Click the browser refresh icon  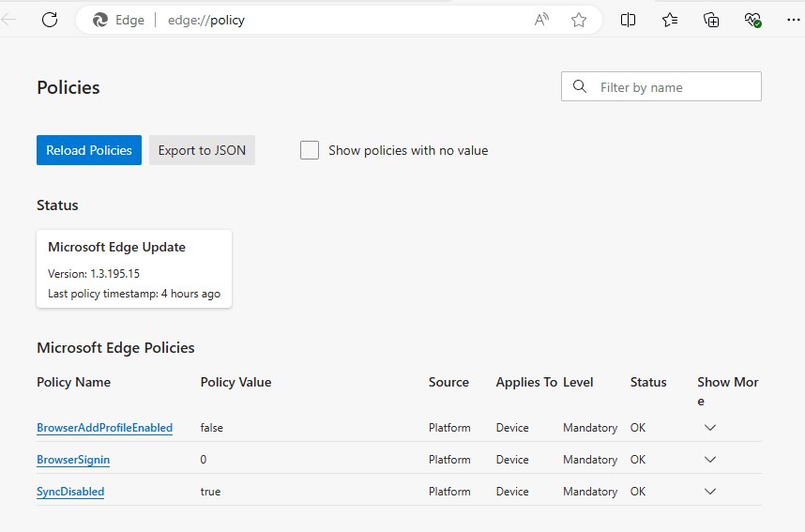tap(50, 20)
